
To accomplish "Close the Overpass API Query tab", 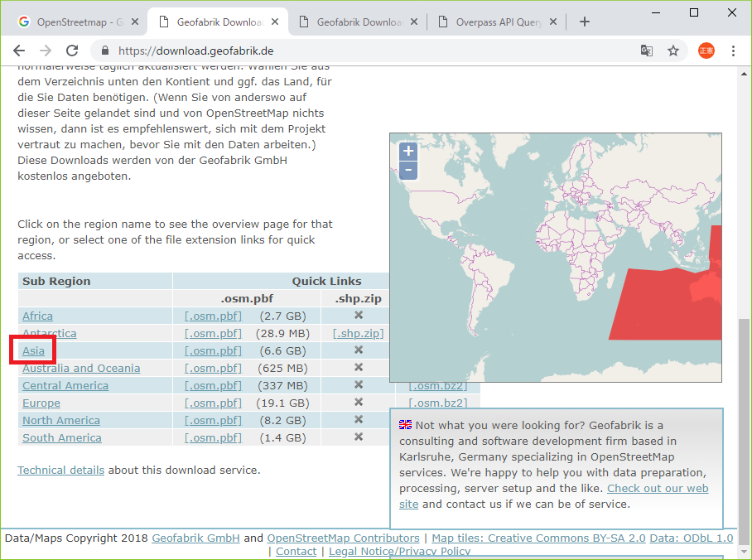I will click(553, 22).
